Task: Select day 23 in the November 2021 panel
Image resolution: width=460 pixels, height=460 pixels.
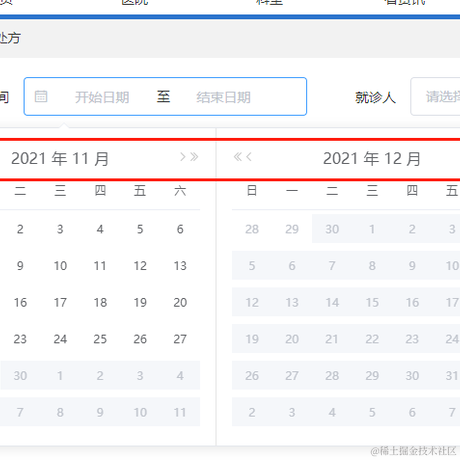Action: pos(20,339)
